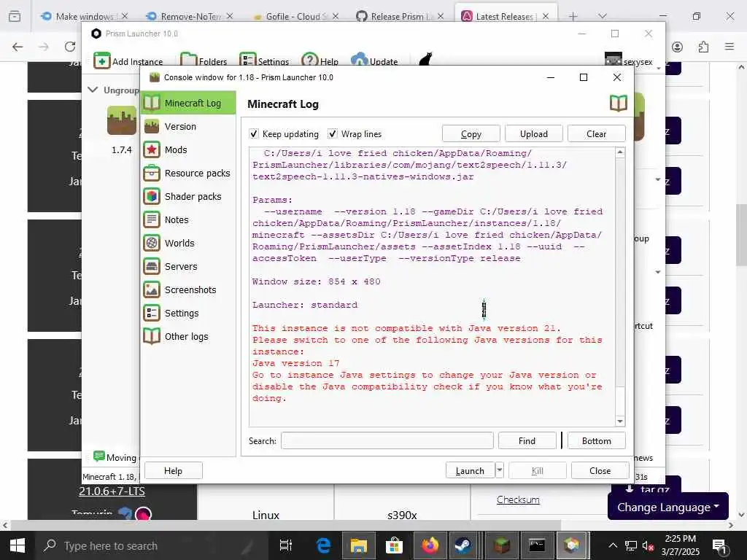Open the Windows Start menu

pyautogui.click(x=18, y=545)
